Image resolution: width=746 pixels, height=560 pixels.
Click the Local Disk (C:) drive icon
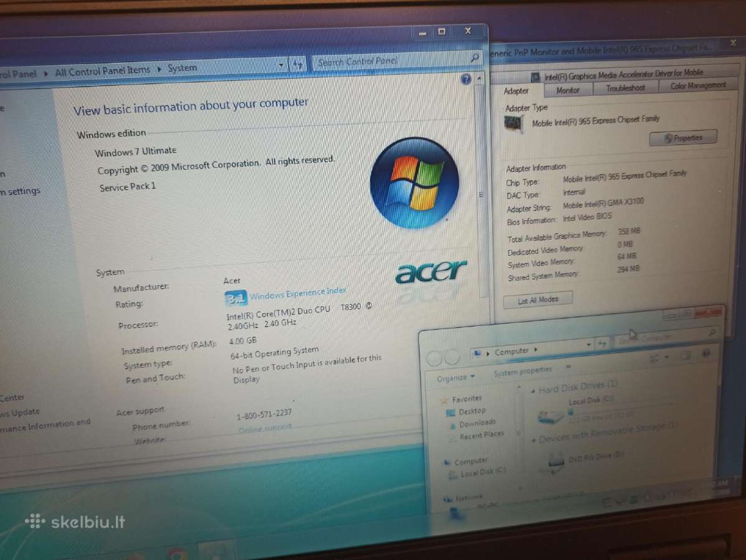551,416
